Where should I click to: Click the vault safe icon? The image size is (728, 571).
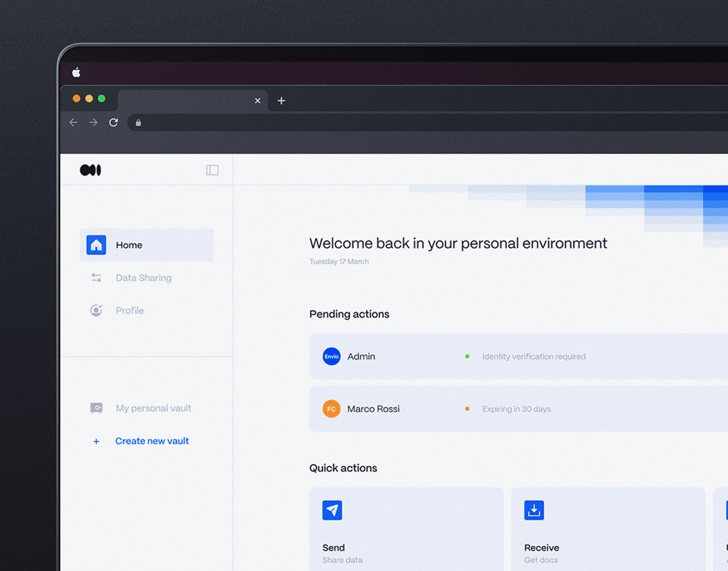(96, 408)
